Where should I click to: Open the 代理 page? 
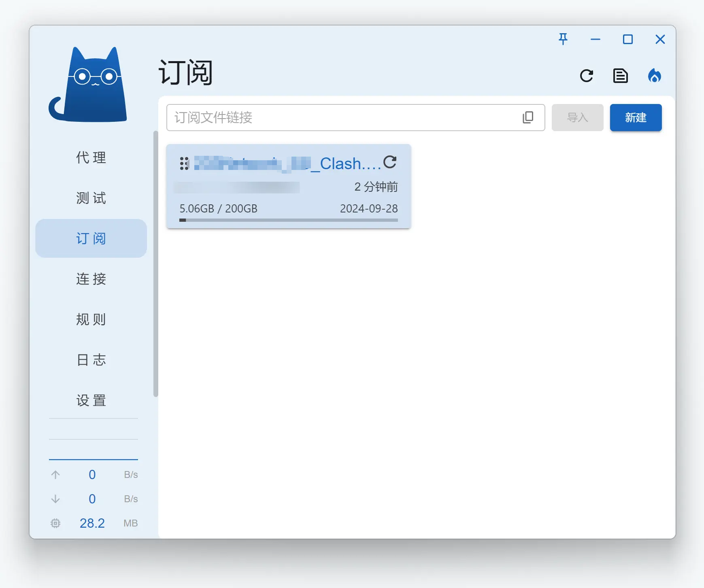91,157
